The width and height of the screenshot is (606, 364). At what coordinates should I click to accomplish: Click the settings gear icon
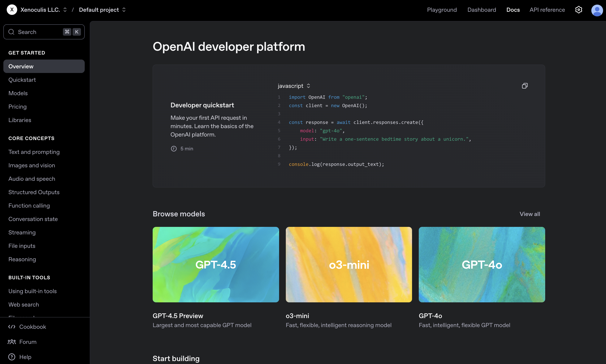[x=579, y=10]
